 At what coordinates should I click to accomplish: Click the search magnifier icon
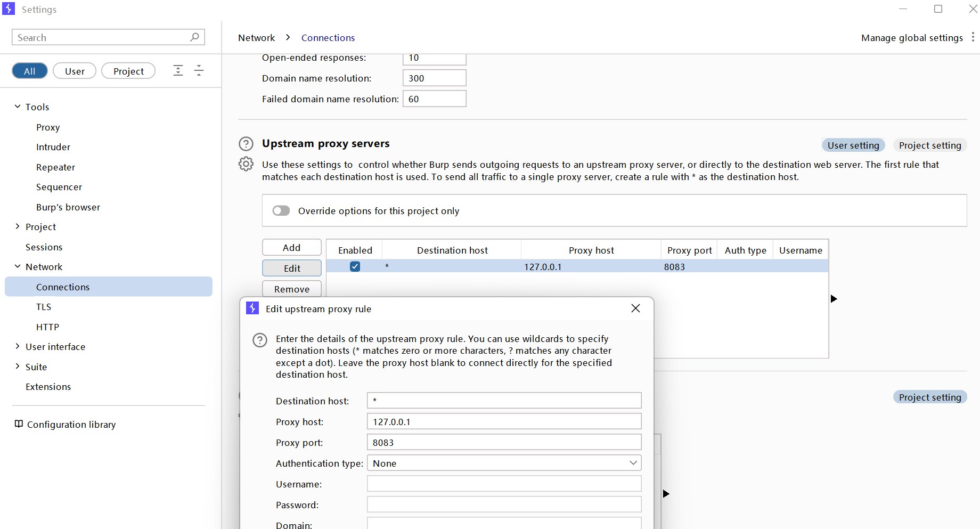(194, 37)
